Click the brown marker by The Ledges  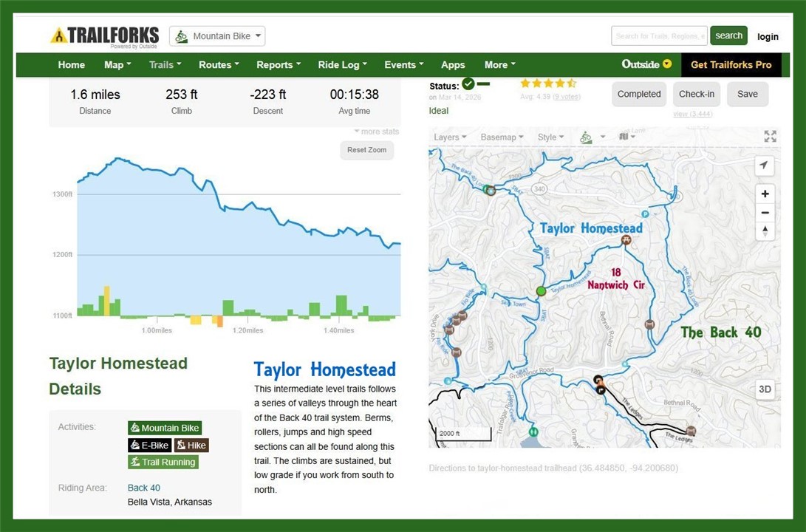[691, 431]
